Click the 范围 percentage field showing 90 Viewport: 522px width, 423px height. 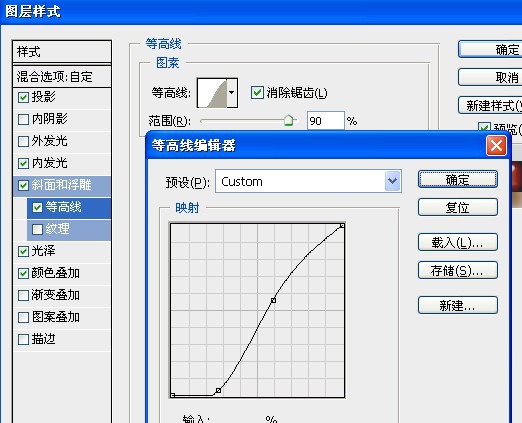(325, 120)
